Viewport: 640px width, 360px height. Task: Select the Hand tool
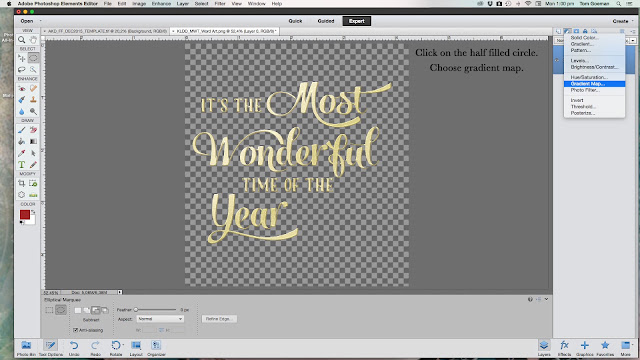(x=33, y=40)
